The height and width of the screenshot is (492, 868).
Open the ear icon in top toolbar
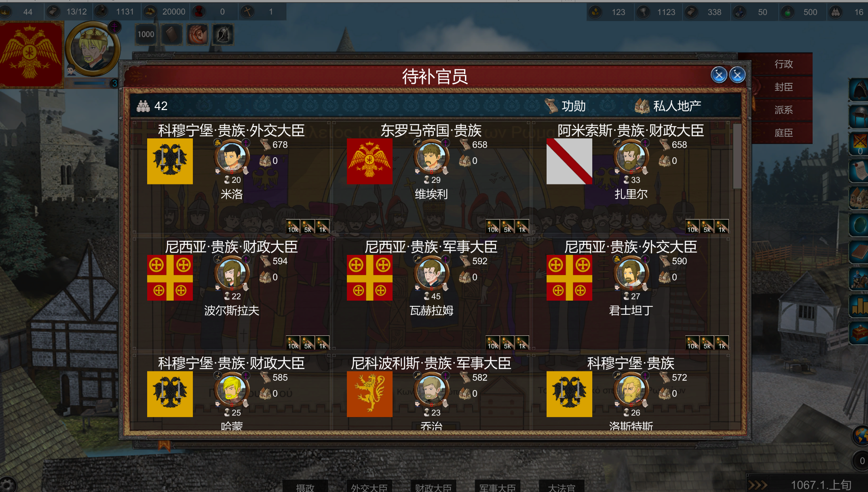tap(197, 34)
